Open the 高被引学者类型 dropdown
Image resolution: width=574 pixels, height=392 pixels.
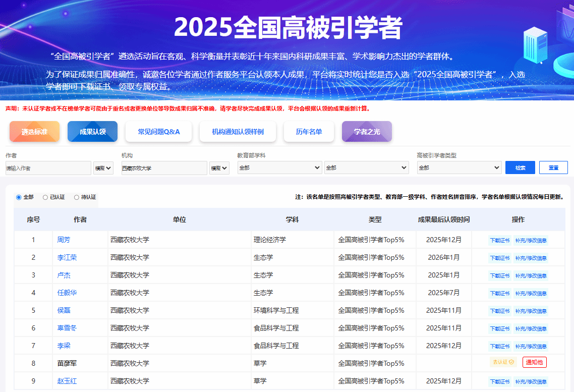pyautogui.click(x=459, y=167)
